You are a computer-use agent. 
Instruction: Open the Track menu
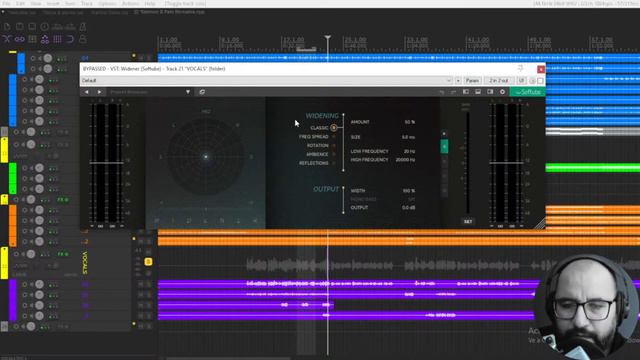tap(87, 4)
